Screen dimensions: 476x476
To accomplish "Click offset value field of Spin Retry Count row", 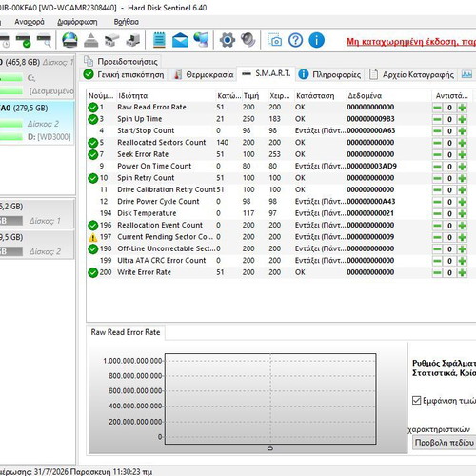I will click(x=449, y=178).
